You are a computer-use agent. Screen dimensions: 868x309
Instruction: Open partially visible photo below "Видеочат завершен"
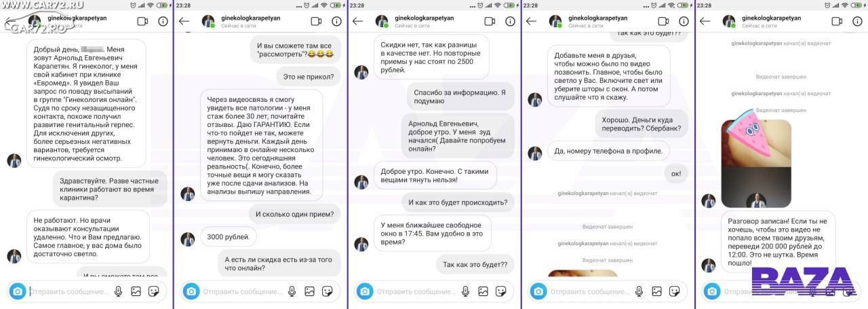point(583,274)
